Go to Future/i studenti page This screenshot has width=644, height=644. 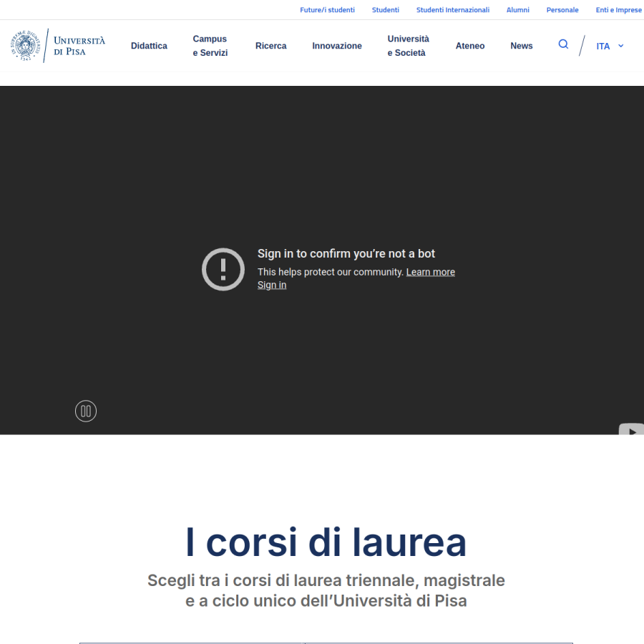[x=327, y=10]
